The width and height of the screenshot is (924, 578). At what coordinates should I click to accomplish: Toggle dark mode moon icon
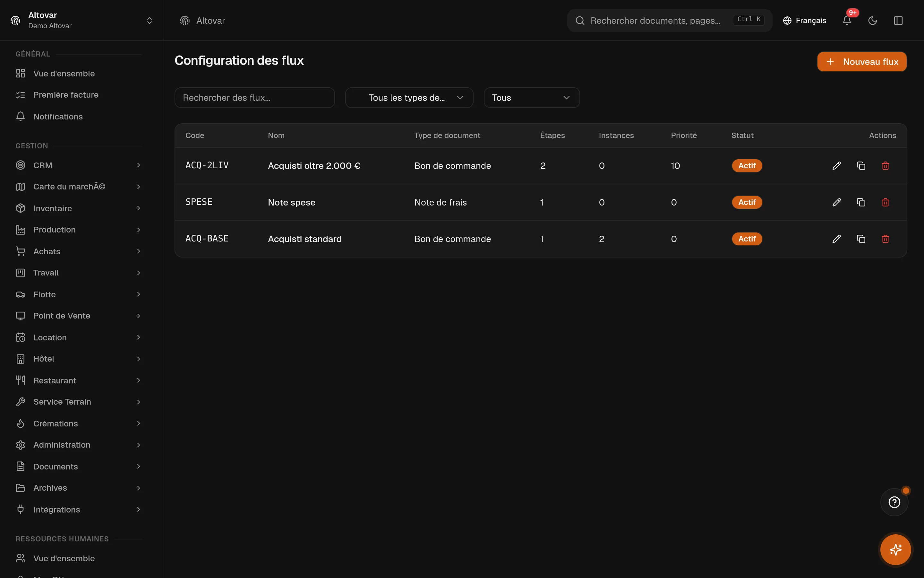pyautogui.click(x=872, y=21)
